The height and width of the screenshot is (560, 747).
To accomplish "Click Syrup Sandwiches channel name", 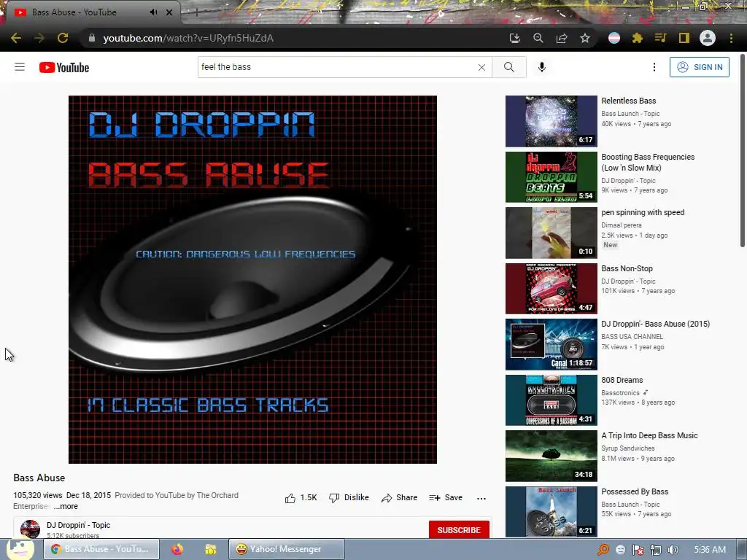I will point(628,448).
